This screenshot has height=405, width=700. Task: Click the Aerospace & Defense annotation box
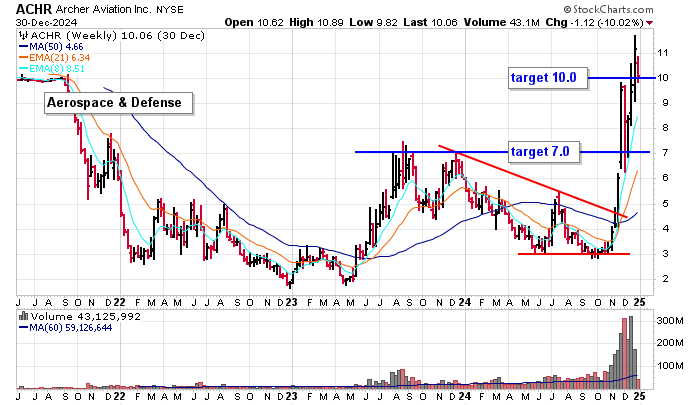click(x=119, y=103)
